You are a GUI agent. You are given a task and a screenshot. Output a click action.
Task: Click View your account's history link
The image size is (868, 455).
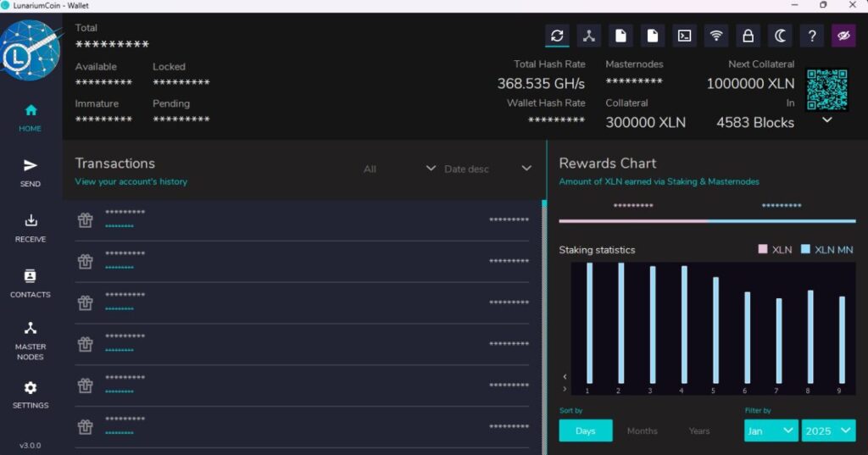[131, 181]
